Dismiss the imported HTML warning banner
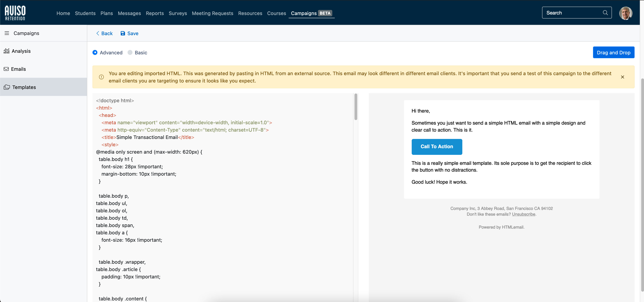The width and height of the screenshot is (644, 302). click(x=623, y=77)
